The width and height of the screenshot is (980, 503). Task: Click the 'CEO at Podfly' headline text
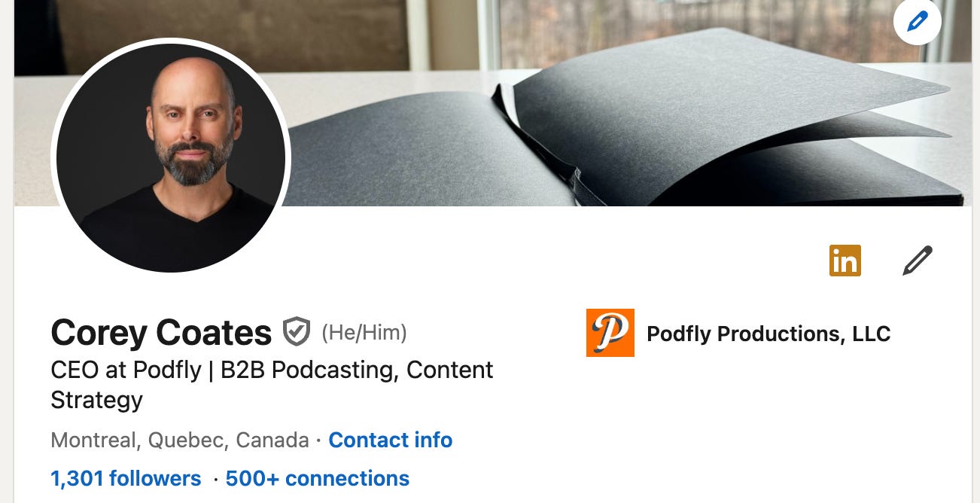126,370
